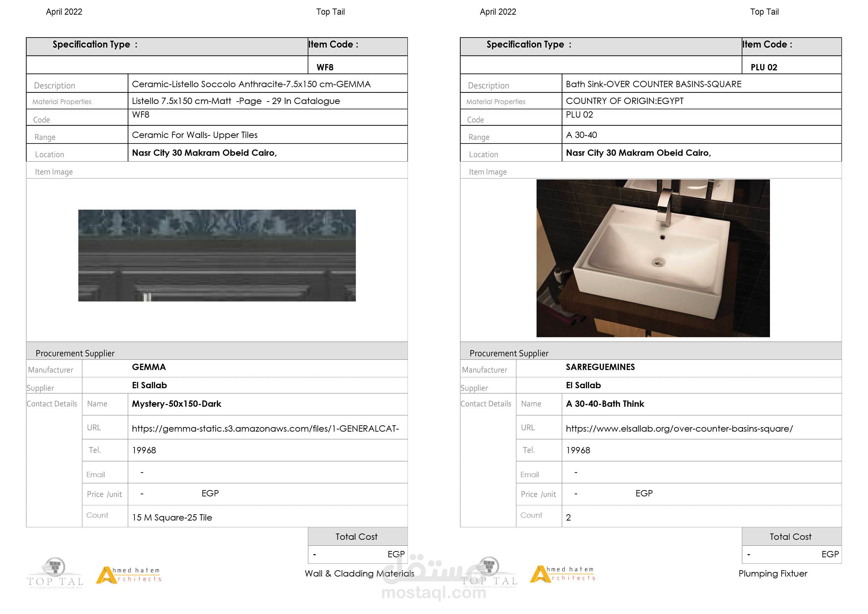Click the Plumping Fixtuer footer label
The image size is (868, 614).
click(x=772, y=573)
